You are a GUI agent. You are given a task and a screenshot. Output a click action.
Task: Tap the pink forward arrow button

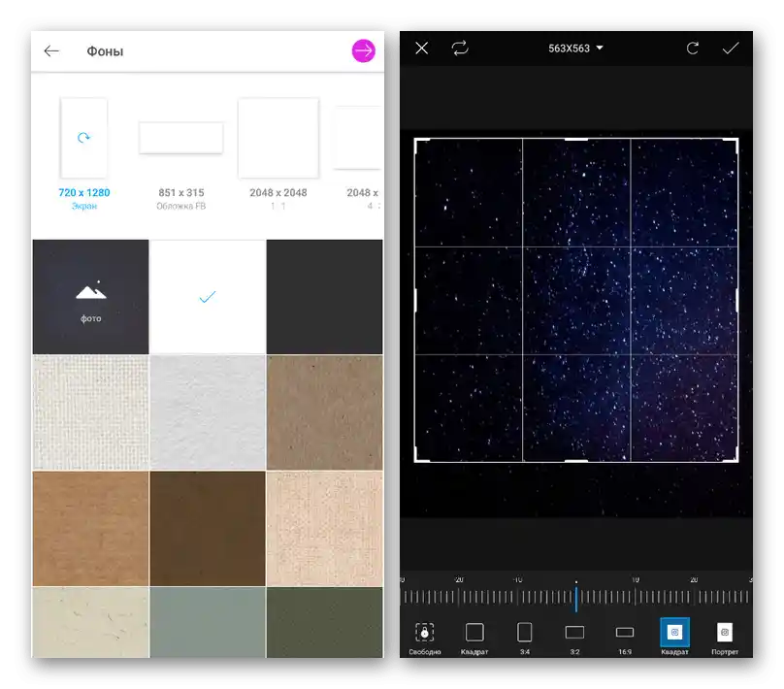364,50
